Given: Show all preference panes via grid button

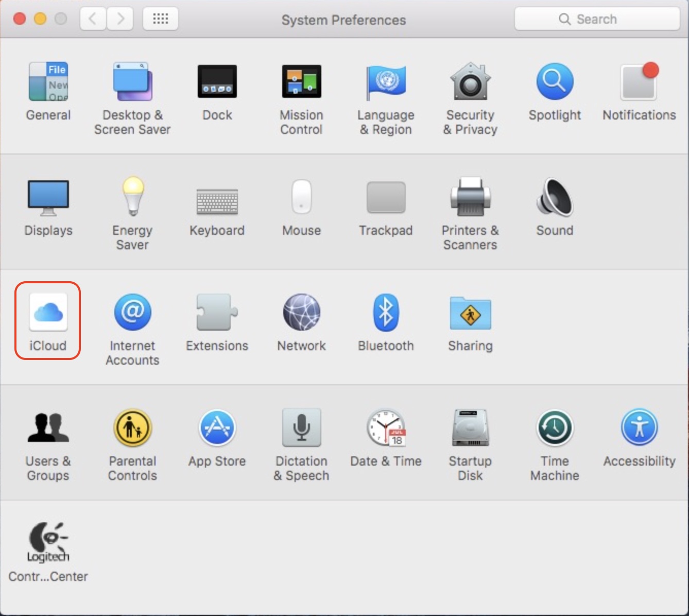Looking at the screenshot, I should pyautogui.click(x=160, y=19).
